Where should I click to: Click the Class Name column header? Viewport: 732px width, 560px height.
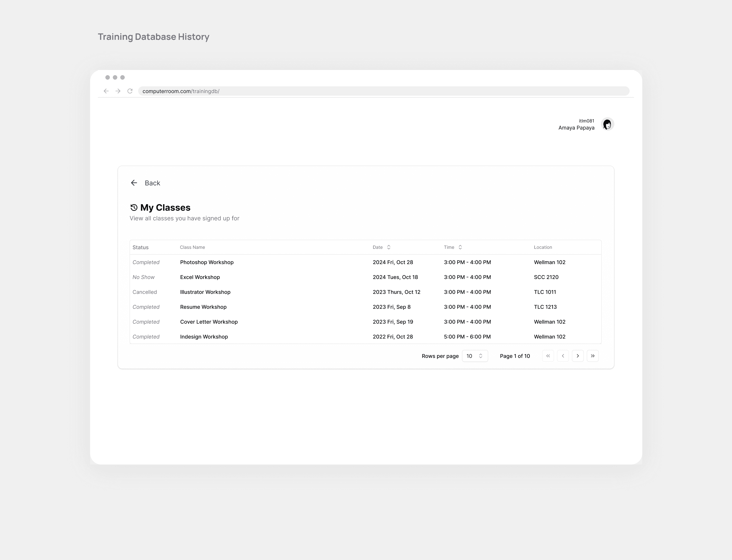coord(192,247)
